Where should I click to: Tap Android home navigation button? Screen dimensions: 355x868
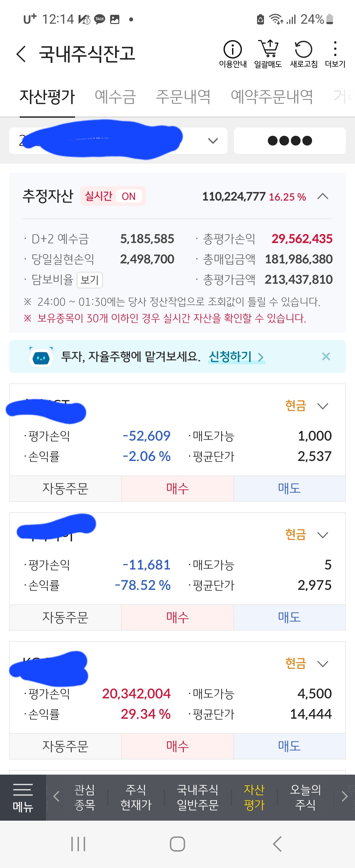tap(177, 844)
